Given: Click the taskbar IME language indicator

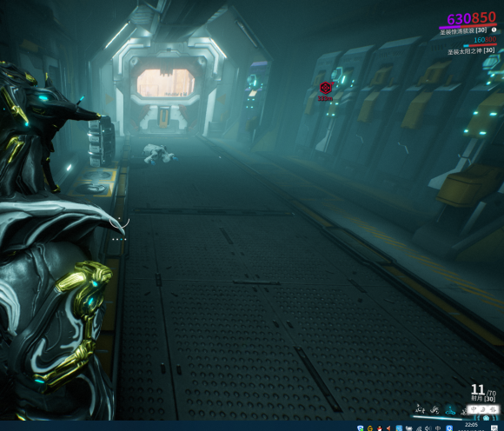Looking at the screenshot, I should tap(438, 428).
